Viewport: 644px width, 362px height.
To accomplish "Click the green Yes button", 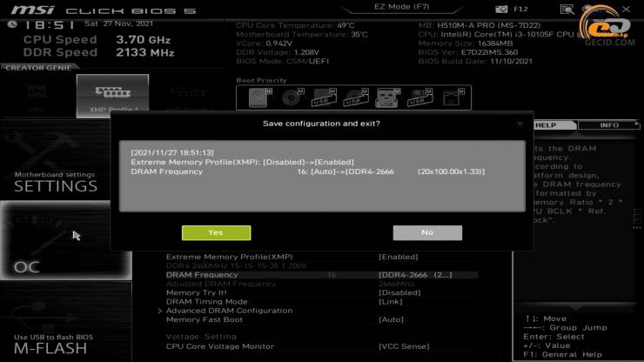I will point(216,232).
